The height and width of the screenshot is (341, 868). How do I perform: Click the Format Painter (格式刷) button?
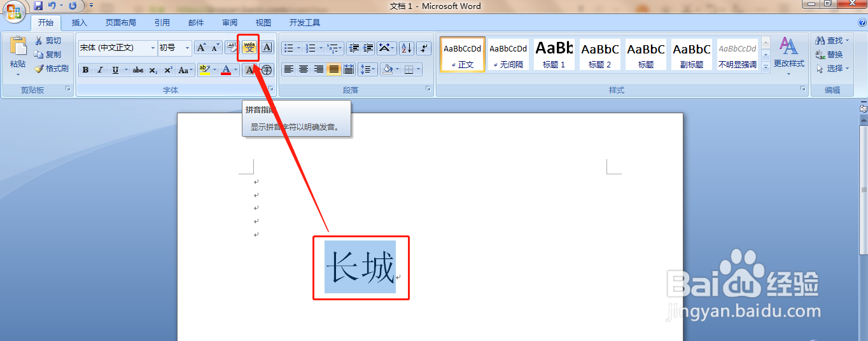click(52, 69)
